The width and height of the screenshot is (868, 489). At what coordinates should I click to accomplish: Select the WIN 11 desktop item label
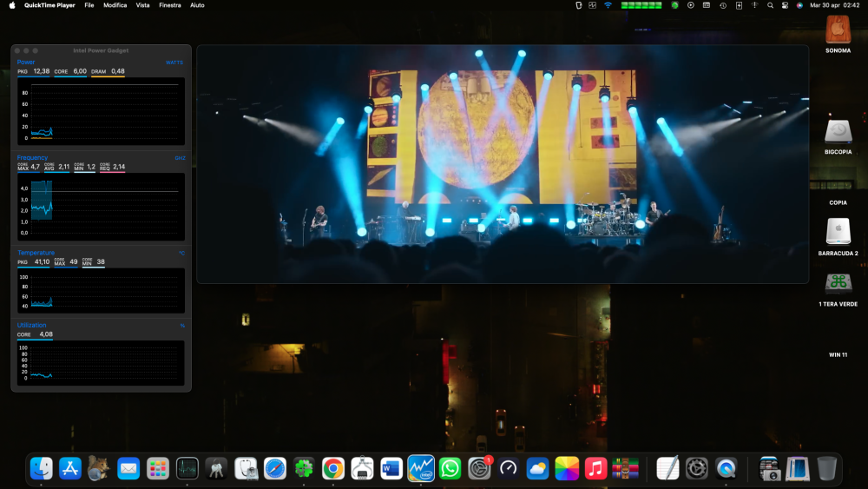tap(838, 355)
